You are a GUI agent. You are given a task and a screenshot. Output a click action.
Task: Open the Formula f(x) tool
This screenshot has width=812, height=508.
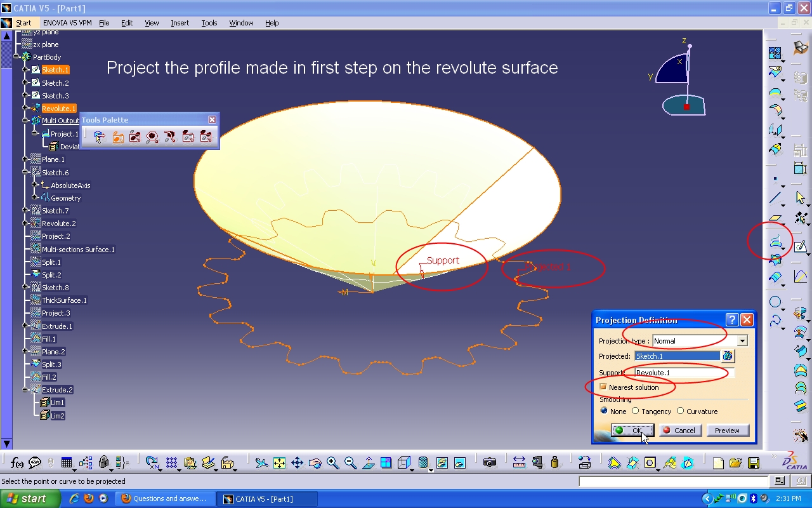(17, 463)
